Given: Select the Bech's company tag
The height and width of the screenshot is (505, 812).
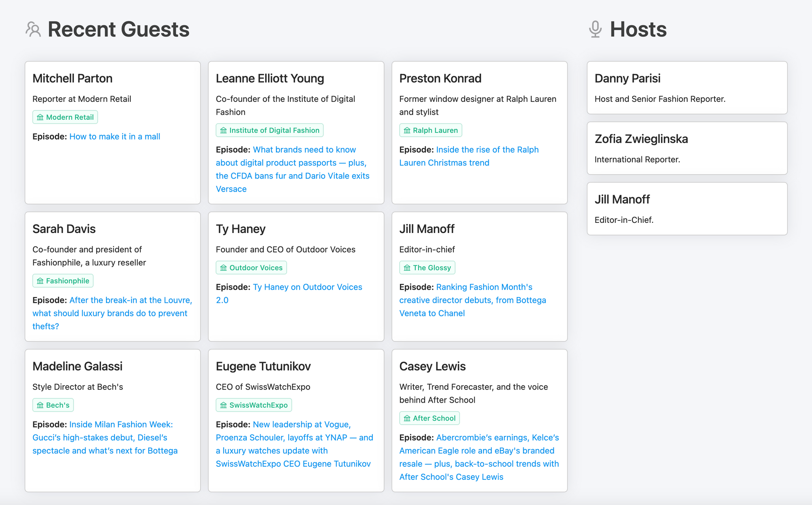Looking at the screenshot, I should tap(53, 405).
